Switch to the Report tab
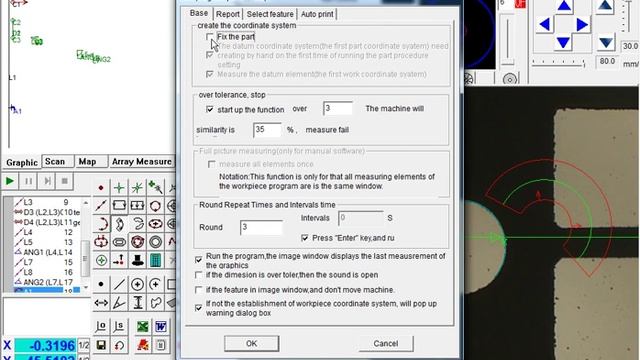Image resolution: width=640 pixels, height=360 pixels. pos(227,14)
